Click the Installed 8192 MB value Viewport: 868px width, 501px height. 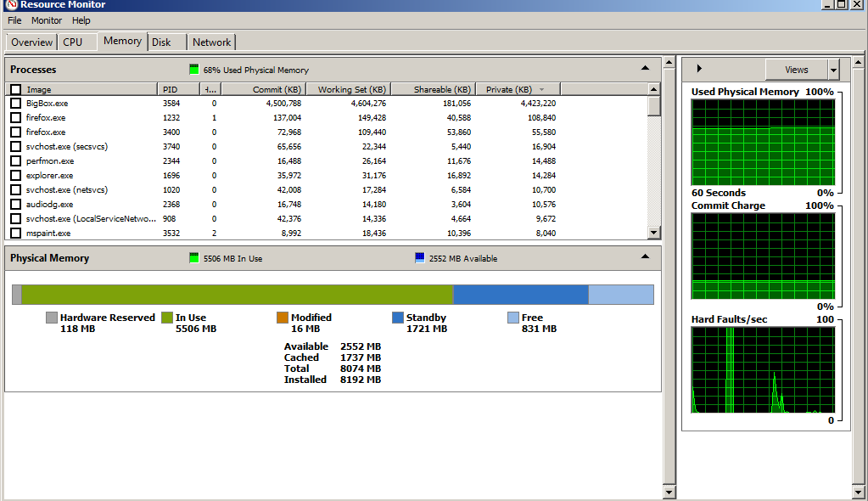click(x=361, y=380)
